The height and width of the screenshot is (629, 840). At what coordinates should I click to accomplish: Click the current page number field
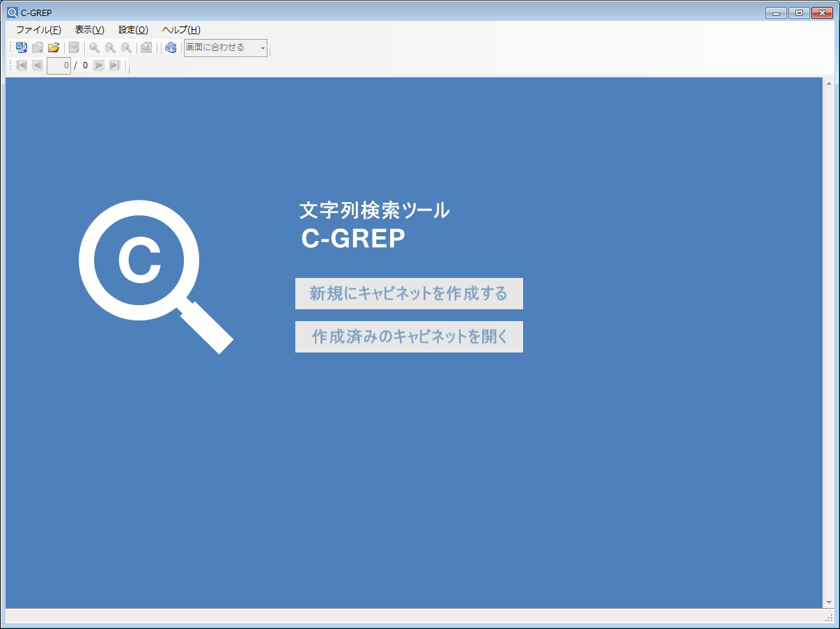[59, 65]
